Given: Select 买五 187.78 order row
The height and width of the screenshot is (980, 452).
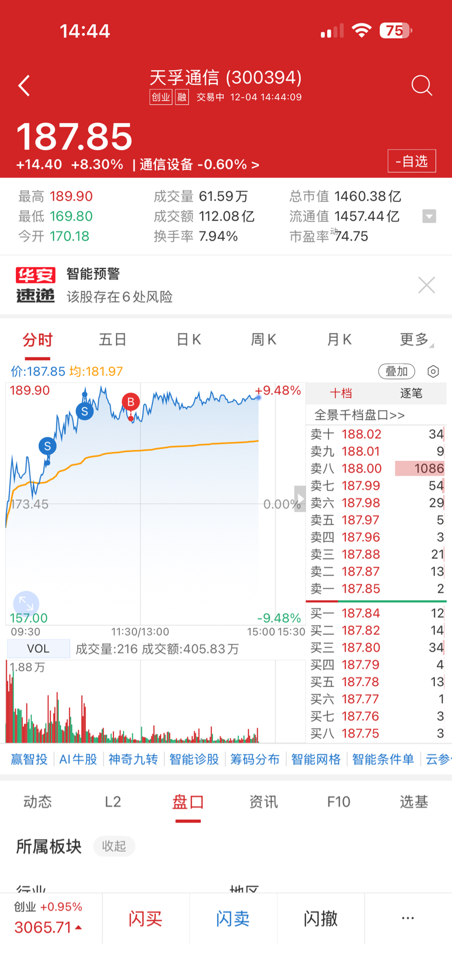Looking at the screenshot, I should [x=377, y=682].
